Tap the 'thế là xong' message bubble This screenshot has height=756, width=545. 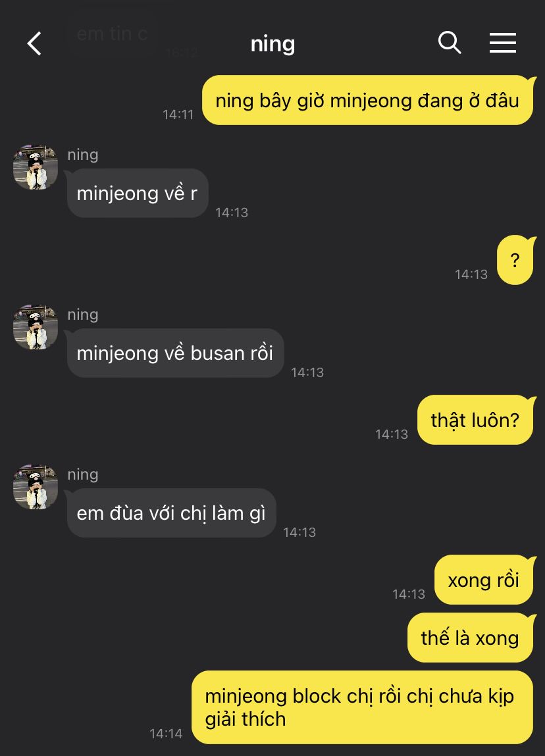[x=470, y=638]
